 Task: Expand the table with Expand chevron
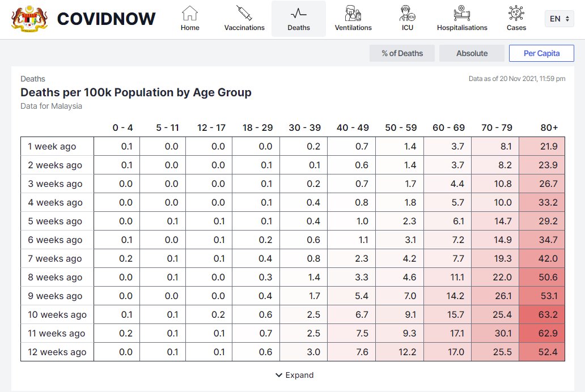coord(294,375)
